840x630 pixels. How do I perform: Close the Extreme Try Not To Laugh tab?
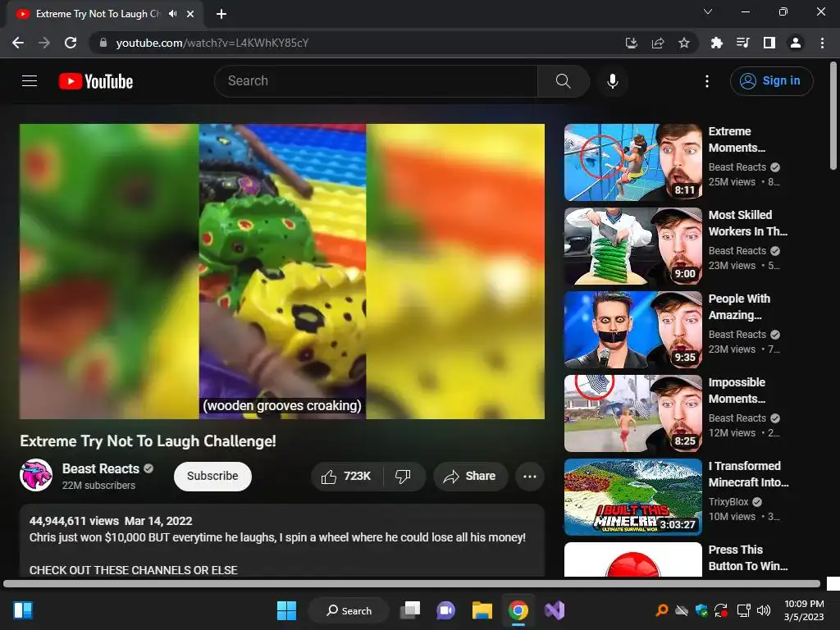tap(190, 14)
